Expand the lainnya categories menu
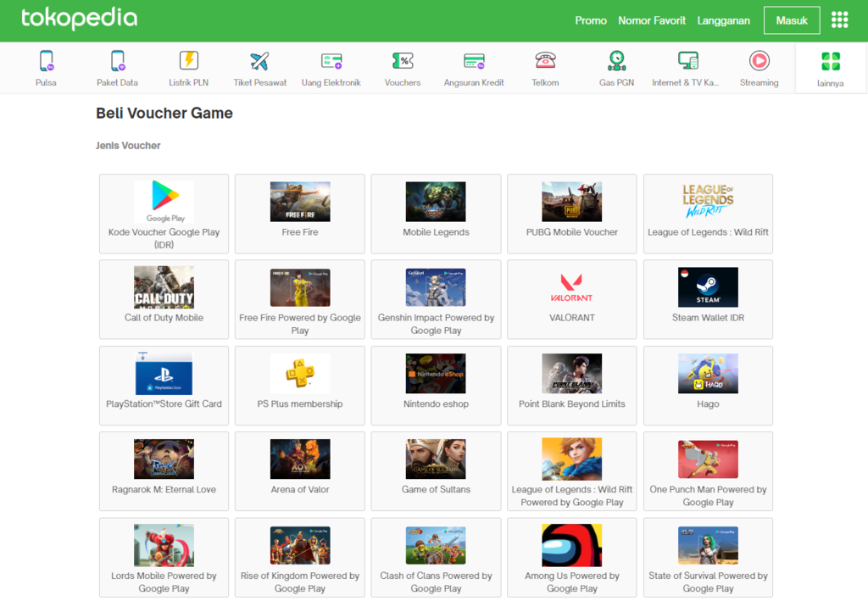The width and height of the screenshot is (868, 601). [831, 68]
